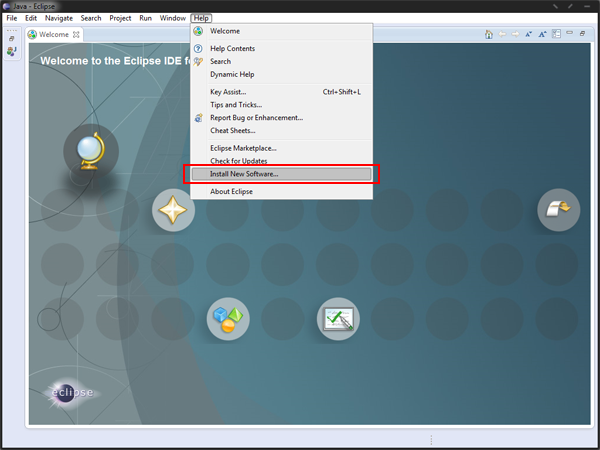Choose Welcome from Help menu

pos(282,31)
